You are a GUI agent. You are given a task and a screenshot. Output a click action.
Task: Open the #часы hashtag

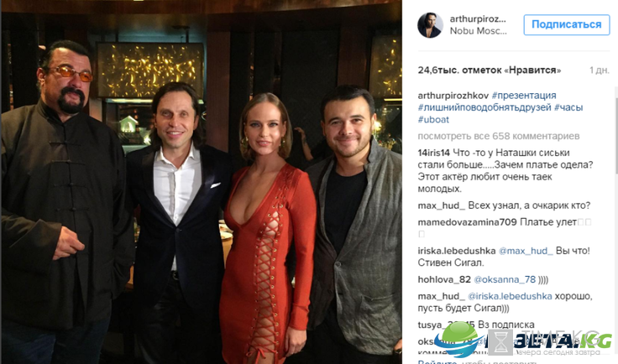point(568,107)
